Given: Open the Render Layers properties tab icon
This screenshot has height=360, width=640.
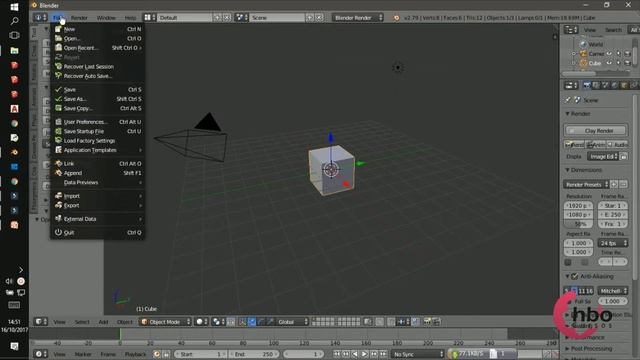Looking at the screenshot, I should (596, 85).
